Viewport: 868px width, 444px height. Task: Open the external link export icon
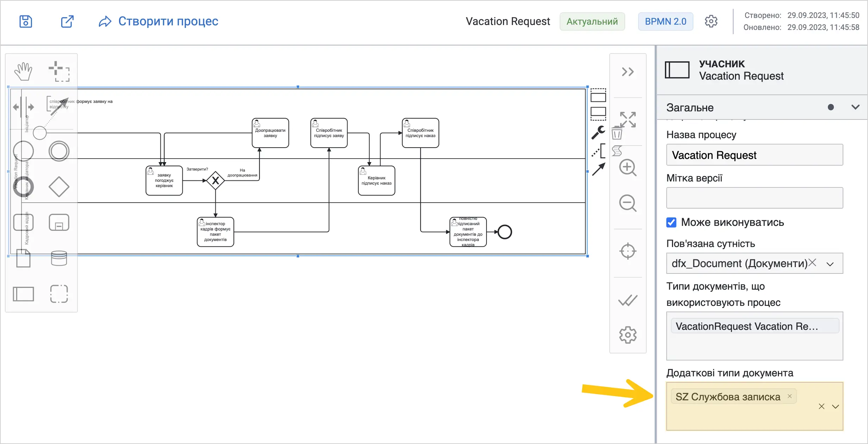coord(67,21)
